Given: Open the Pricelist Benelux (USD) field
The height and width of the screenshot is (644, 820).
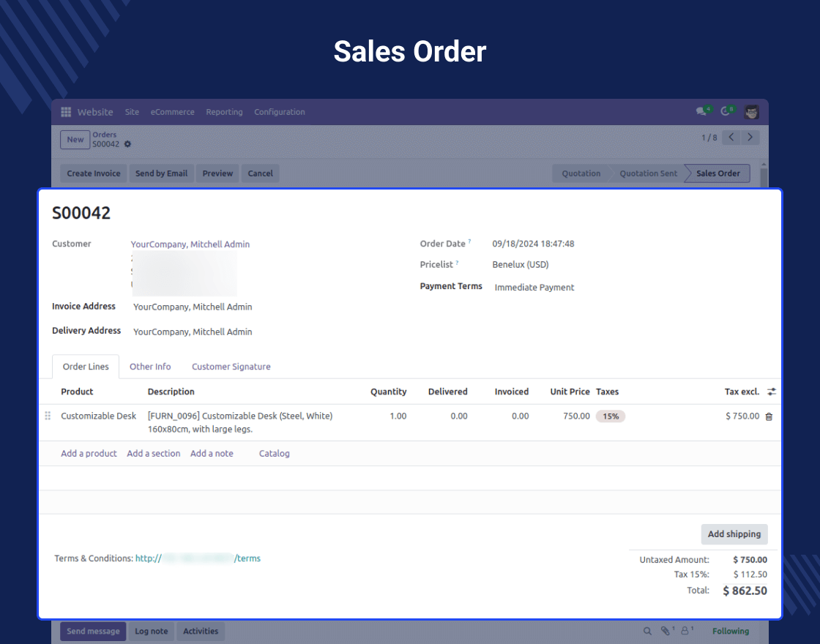Looking at the screenshot, I should 521,264.
